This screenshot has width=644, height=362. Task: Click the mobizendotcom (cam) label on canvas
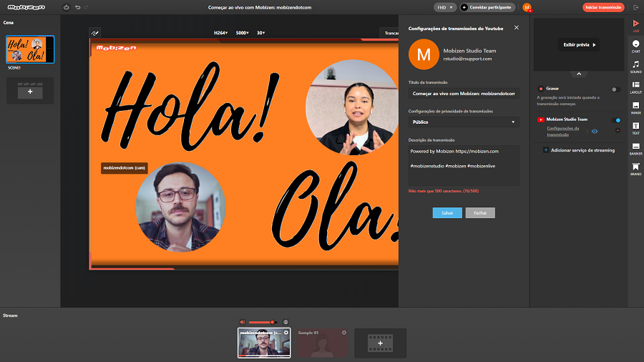pos(124,168)
